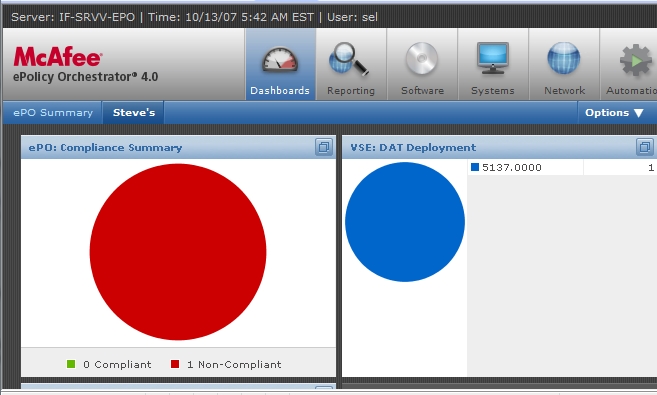Switch to the ePO Summary tab

tap(53, 113)
